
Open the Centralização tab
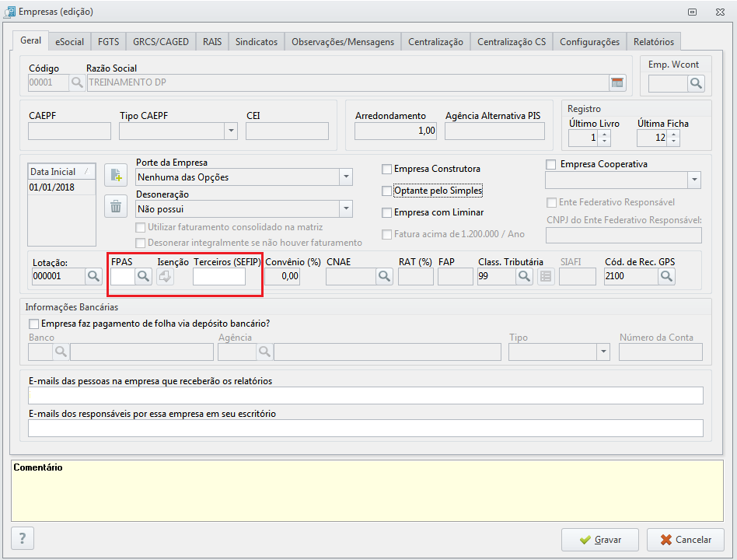click(x=435, y=42)
